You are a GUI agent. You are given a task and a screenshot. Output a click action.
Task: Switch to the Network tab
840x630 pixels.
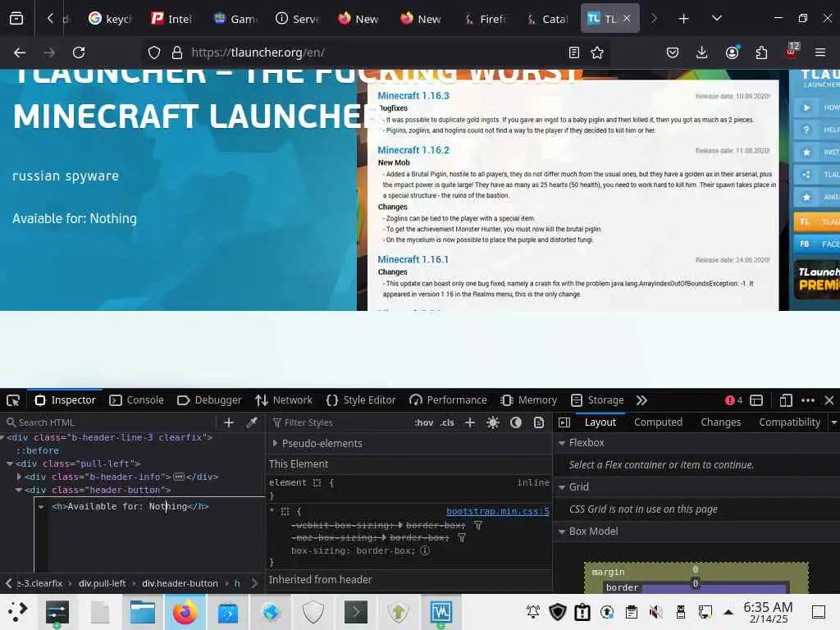point(284,400)
